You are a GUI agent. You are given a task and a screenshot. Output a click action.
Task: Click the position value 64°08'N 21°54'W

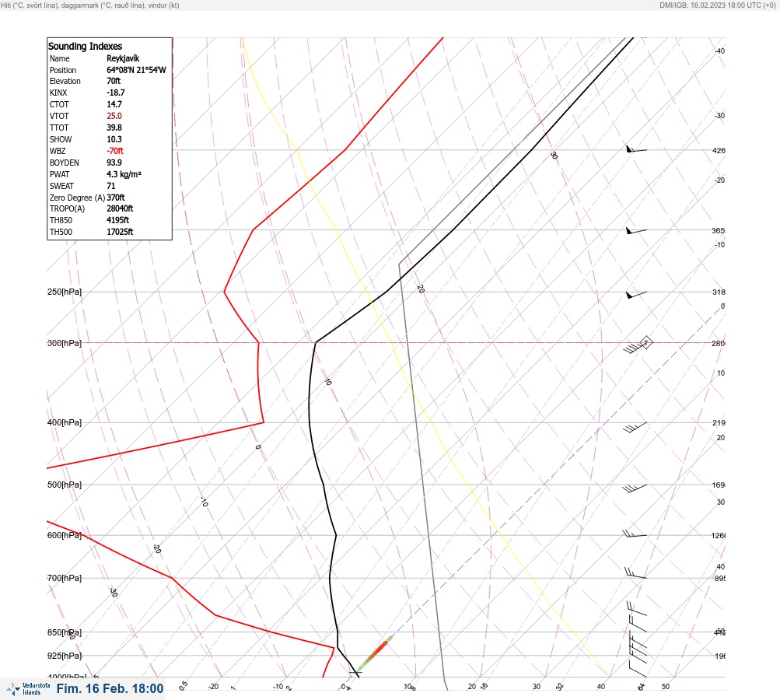pyautogui.click(x=136, y=70)
